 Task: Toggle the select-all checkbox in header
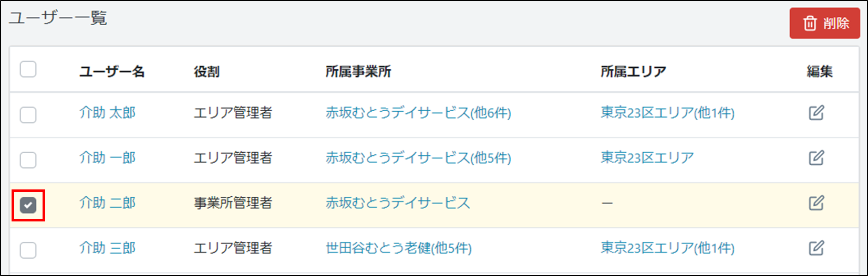pyautogui.click(x=28, y=69)
